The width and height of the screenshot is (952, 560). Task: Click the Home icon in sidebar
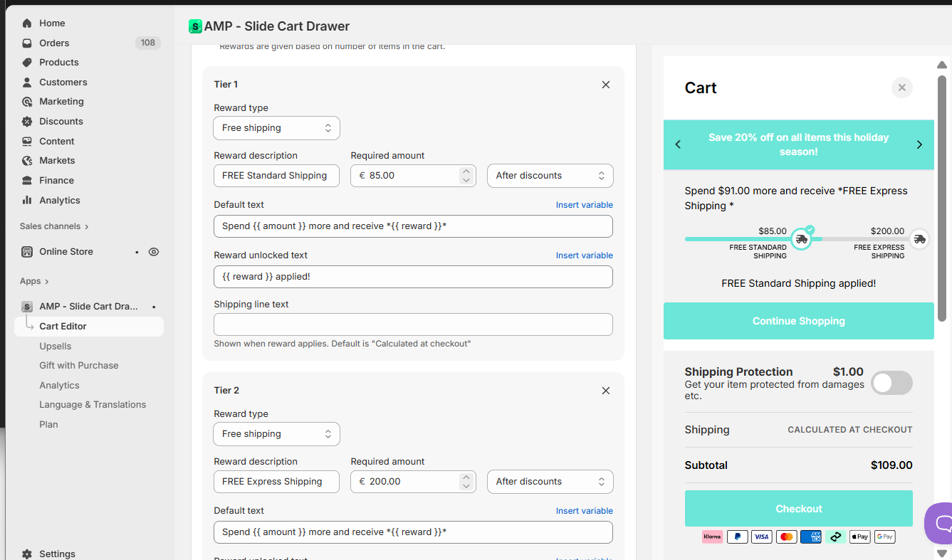point(27,23)
